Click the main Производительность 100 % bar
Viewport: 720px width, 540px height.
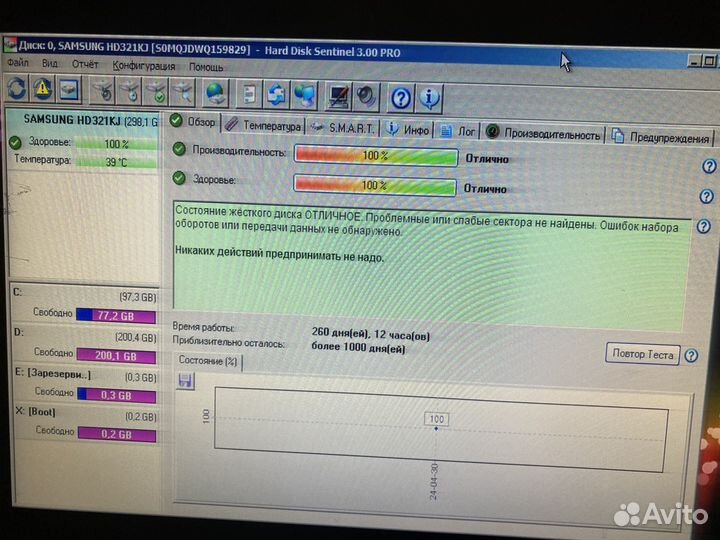(x=376, y=156)
